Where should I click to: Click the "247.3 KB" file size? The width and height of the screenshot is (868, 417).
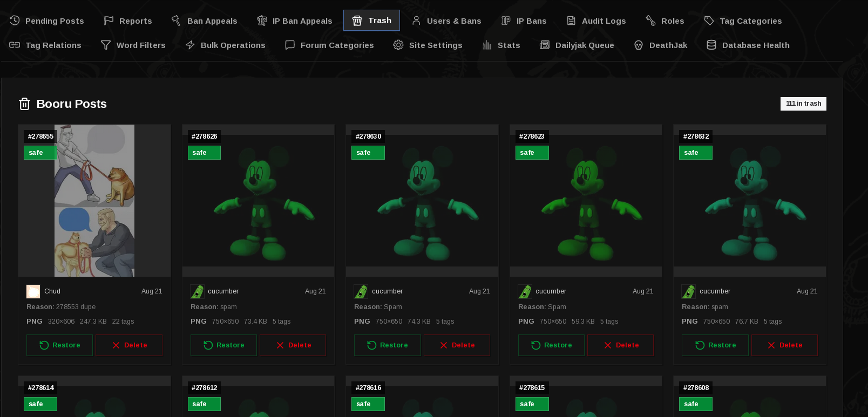93,322
